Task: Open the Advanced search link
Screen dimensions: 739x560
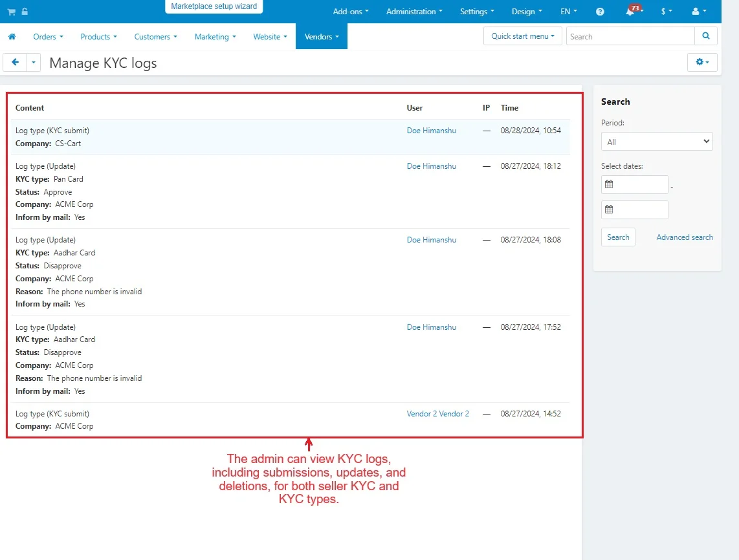Action: pos(685,237)
